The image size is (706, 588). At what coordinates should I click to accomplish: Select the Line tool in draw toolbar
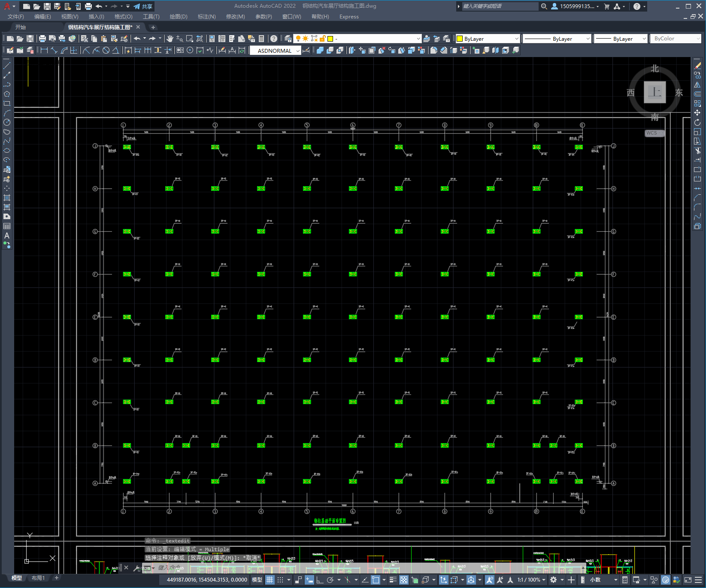7,66
